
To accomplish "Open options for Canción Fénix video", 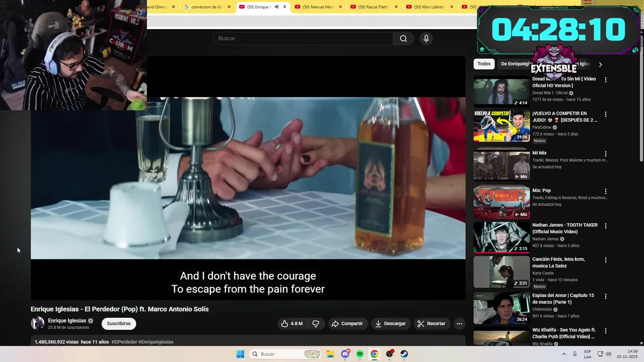I will click(x=606, y=260).
